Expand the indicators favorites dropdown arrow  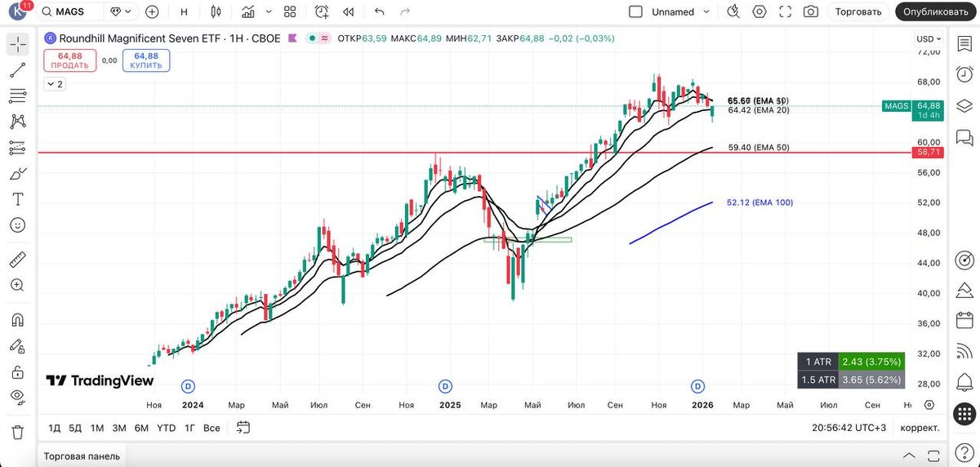coord(268,11)
